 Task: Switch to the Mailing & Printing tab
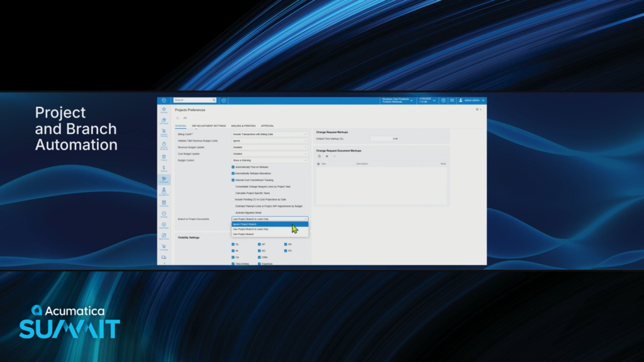[x=243, y=126]
